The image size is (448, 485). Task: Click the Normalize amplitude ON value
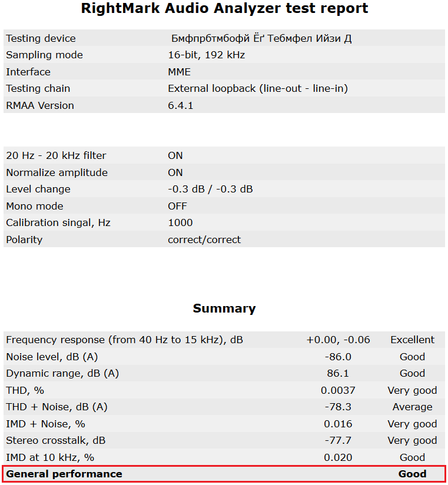pos(175,172)
